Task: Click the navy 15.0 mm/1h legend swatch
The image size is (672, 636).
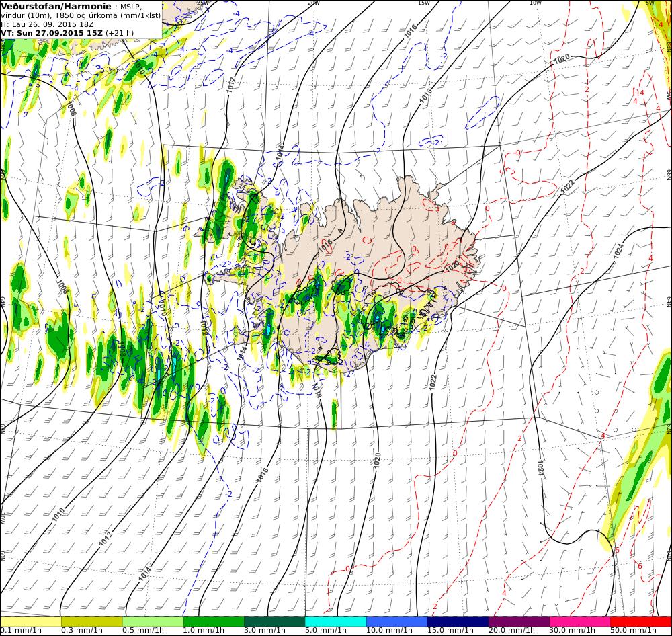Action: tap(458, 621)
